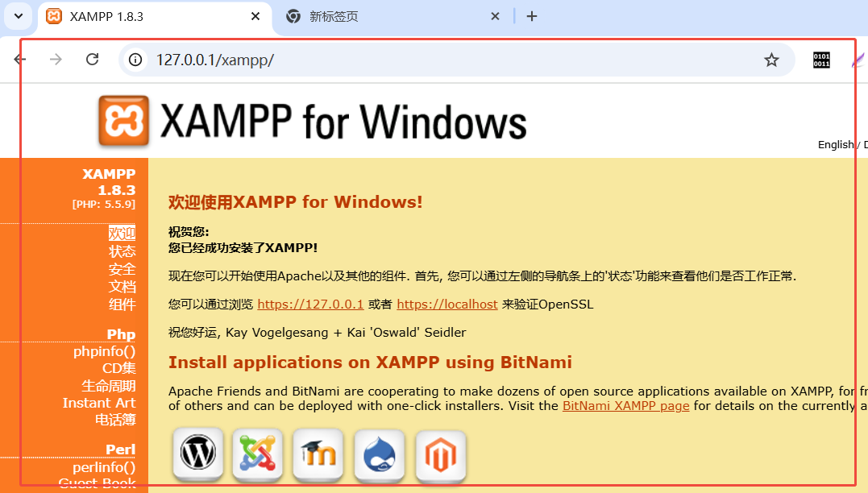Screen dimensions: 868x493
Task: Open 文档 in the sidebar menu
Action: coord(122,287)
